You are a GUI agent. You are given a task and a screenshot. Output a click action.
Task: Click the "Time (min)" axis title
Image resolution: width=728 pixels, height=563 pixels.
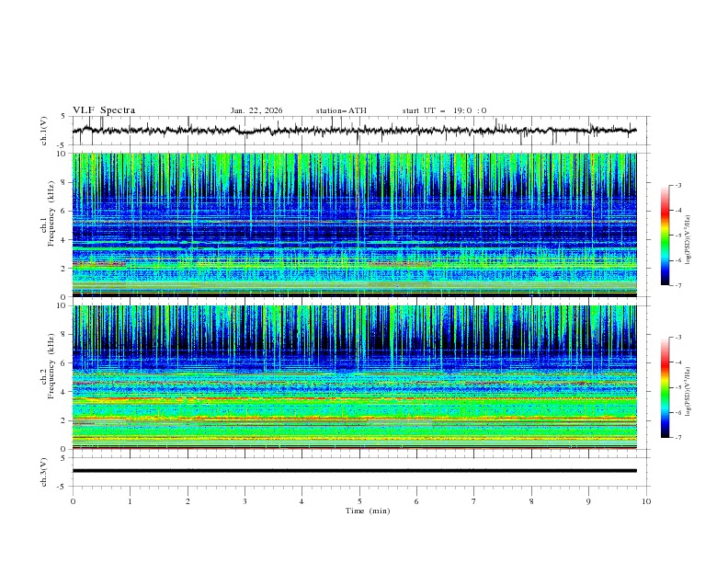point(368,511)
